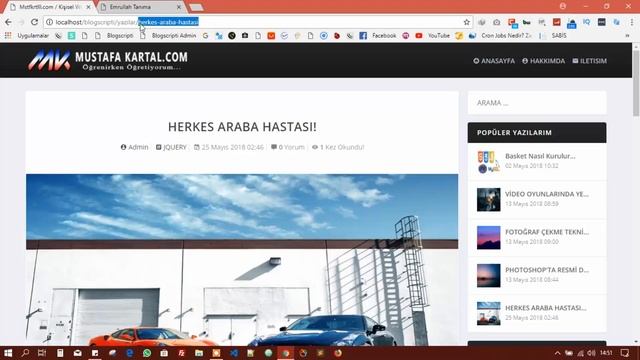This screenshot has width=640, height=360.
Task: Click the taskbar clock 14:51
Action: (x=607, y=353)
